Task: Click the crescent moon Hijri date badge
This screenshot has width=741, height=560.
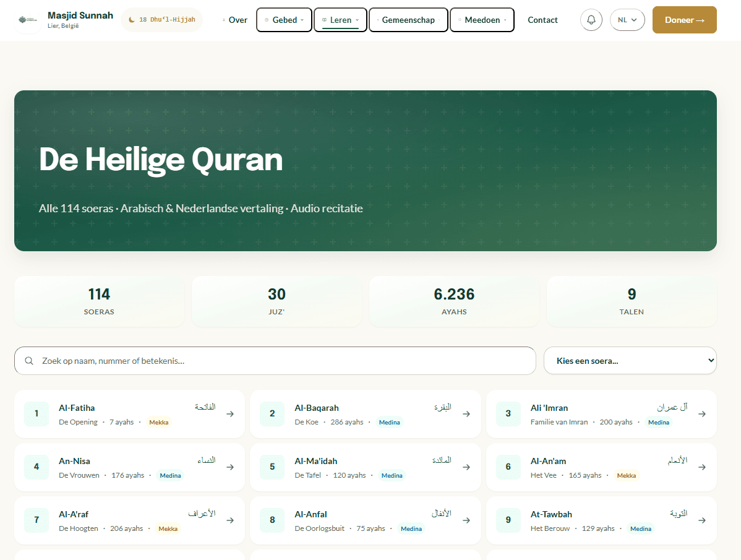Action: 161,20
